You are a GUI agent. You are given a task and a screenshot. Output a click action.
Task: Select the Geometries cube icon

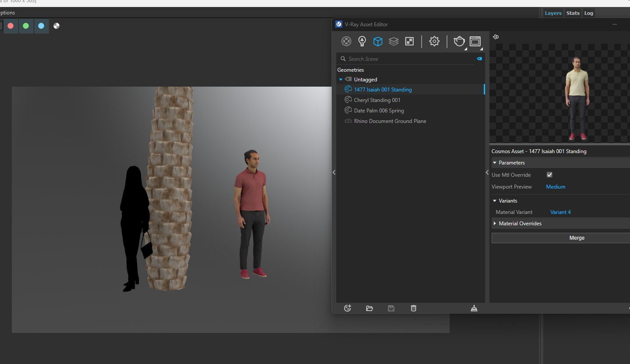click(x=378, y=42)
